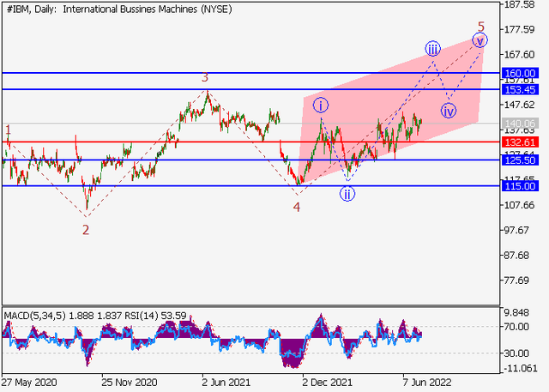Click the 107.66 price axis value
This screenshot has width=549, height=392.
(x=520, y=205)
